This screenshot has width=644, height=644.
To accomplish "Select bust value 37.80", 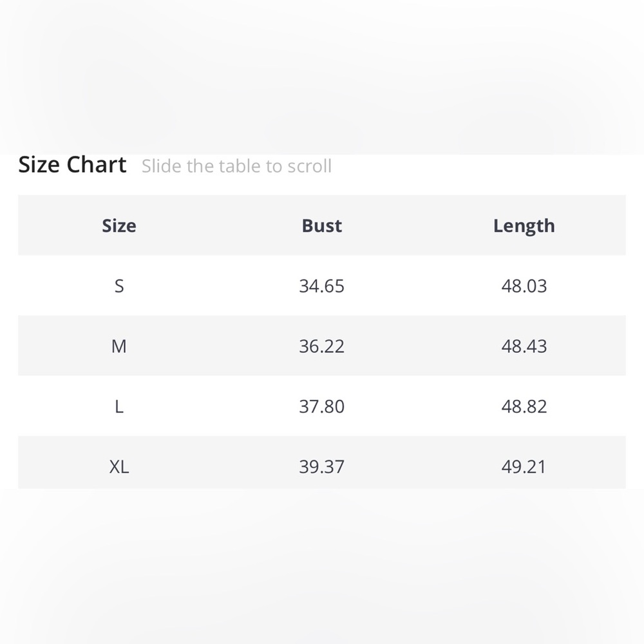I will [321, 406].
